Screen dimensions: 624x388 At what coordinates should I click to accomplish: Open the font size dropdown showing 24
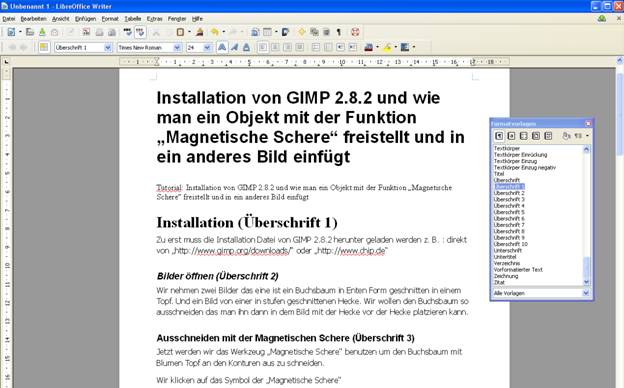(x=207, y=47)
